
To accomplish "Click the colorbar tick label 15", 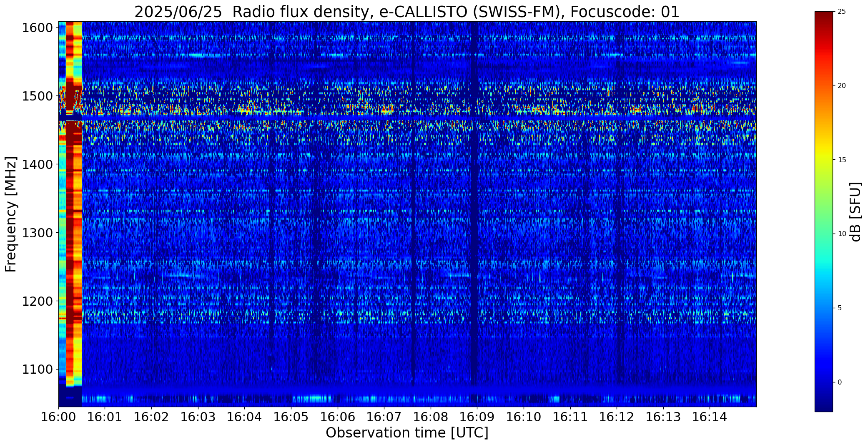I will click(x=842, y=160).
